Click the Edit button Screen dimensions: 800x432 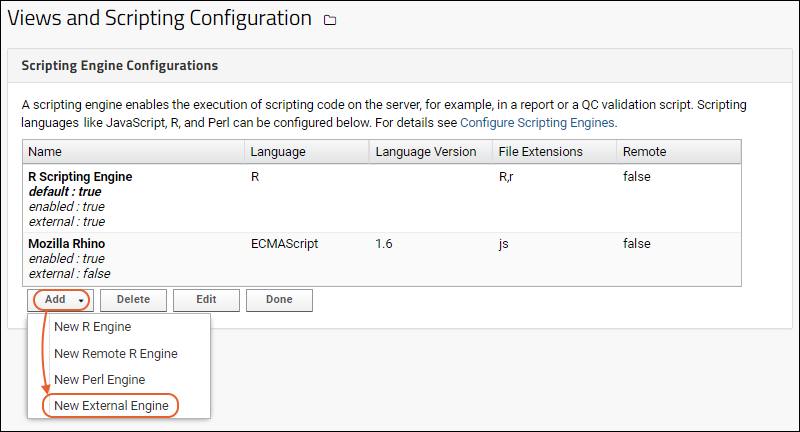[x=206, y=300]
